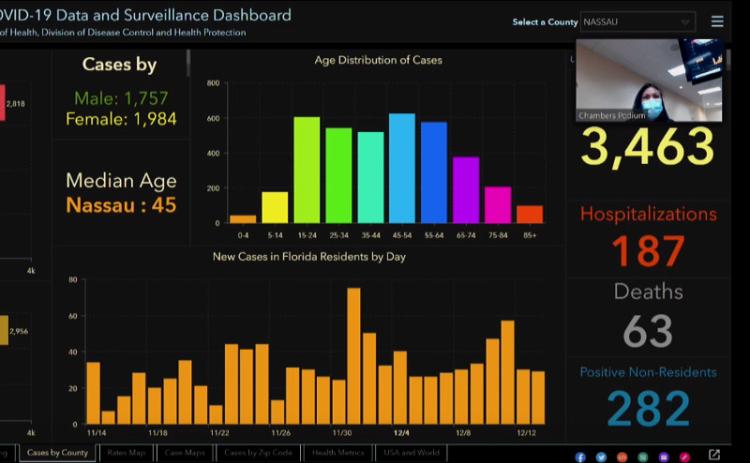Click New Cases in Florida Residents by Day title
Screen dimensions: 750x463
pyautogui.click(x=309, y=257)
